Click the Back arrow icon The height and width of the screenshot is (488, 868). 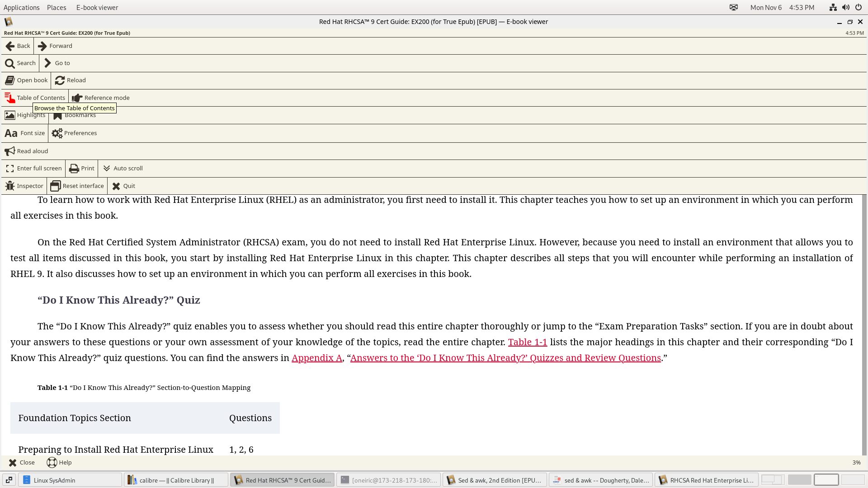[10, 46]
